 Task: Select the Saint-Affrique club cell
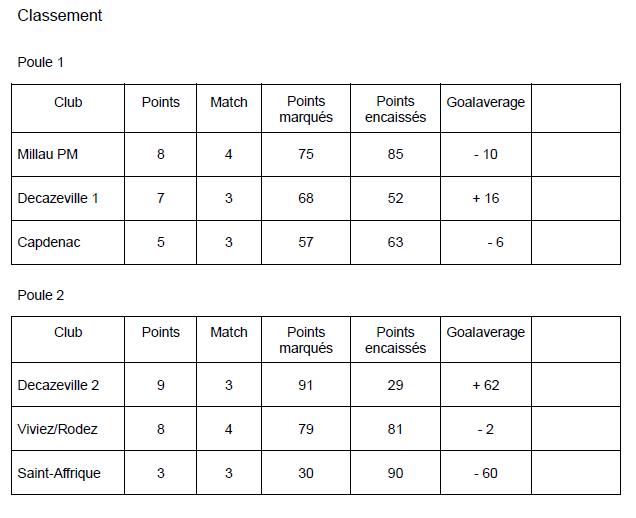(x=59, y=473)
